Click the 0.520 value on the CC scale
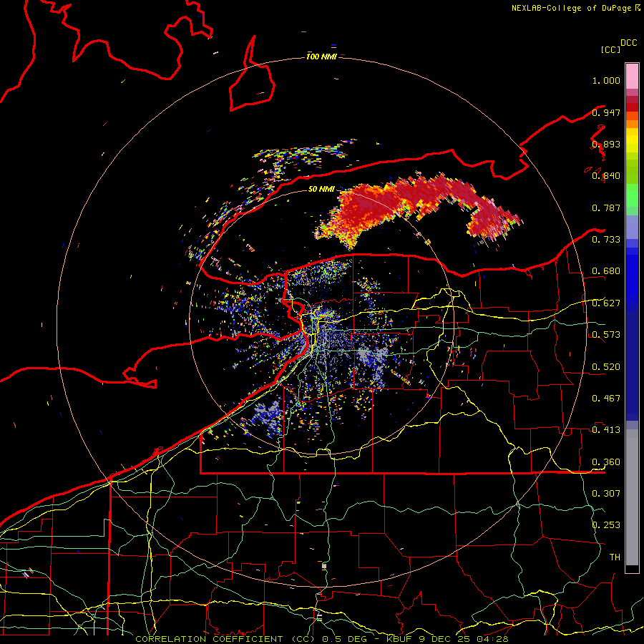The image size is (644, 644). pos(606,367)
